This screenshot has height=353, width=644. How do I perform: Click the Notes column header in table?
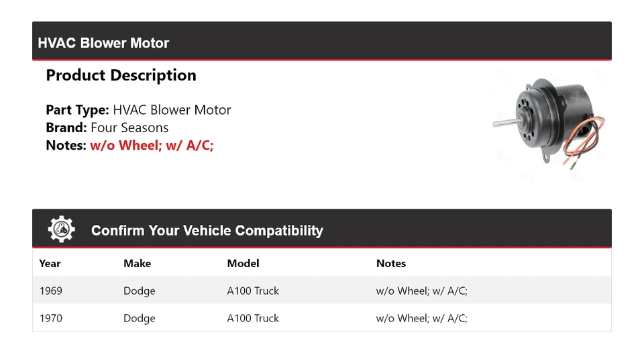(x=391, y=263)
